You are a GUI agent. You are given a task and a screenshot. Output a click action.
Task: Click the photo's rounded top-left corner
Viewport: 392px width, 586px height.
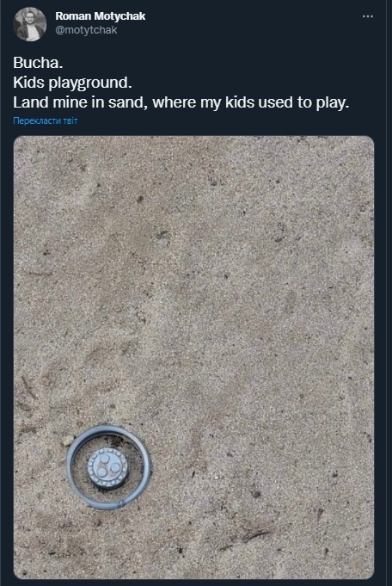(x=17, y=139)
